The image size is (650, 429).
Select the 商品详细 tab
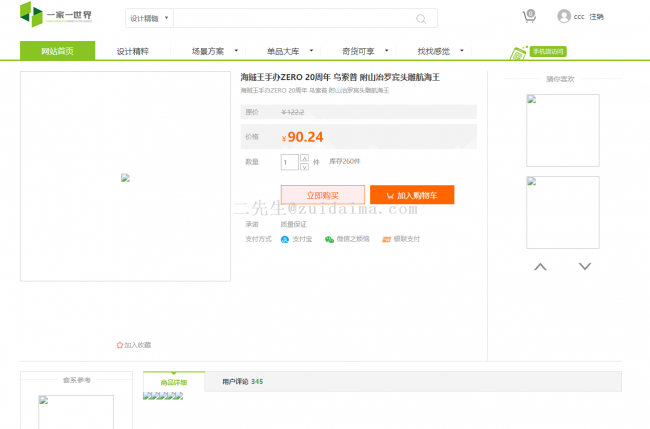click(174, 382)
